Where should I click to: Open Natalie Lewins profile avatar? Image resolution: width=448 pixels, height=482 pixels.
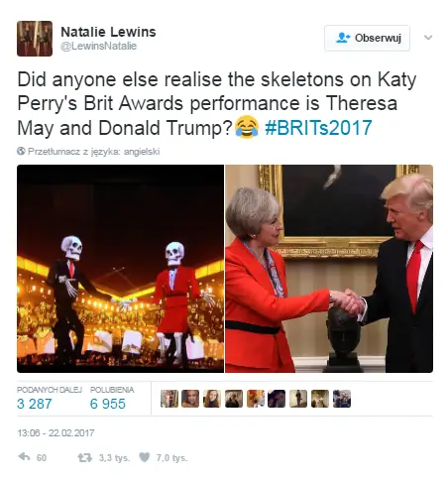35,39
